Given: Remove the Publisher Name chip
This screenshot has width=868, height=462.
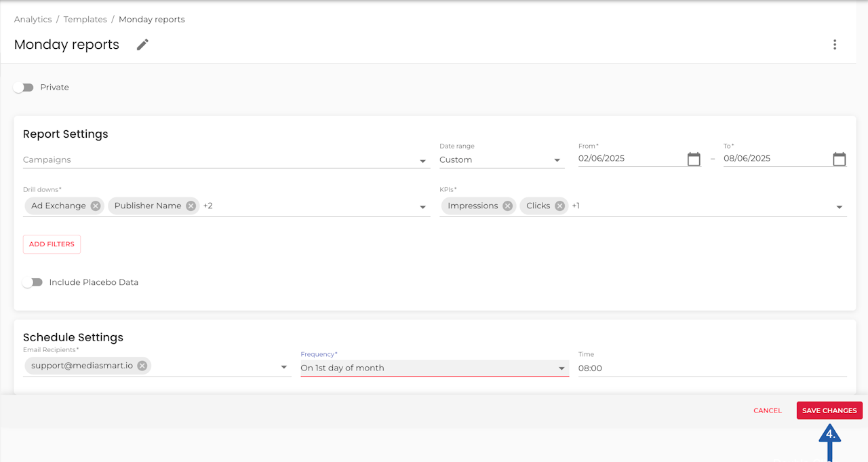Looking at the screenshot, I should pos(191,206).
